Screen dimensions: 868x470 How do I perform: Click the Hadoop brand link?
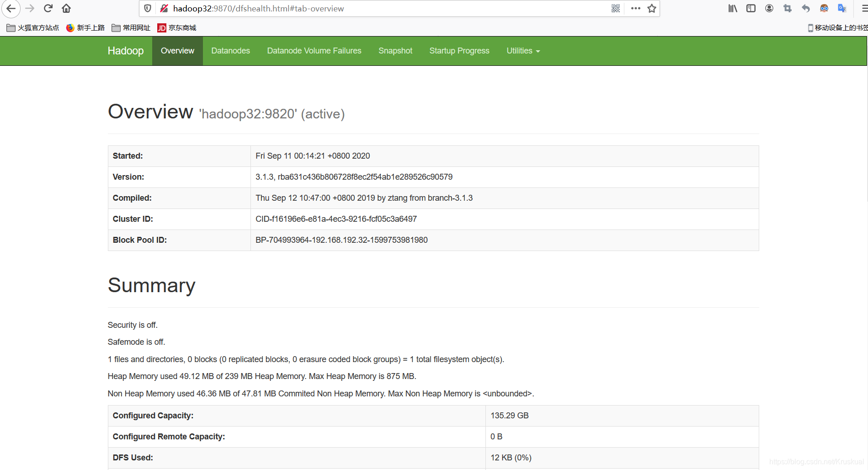pos(126,51)
